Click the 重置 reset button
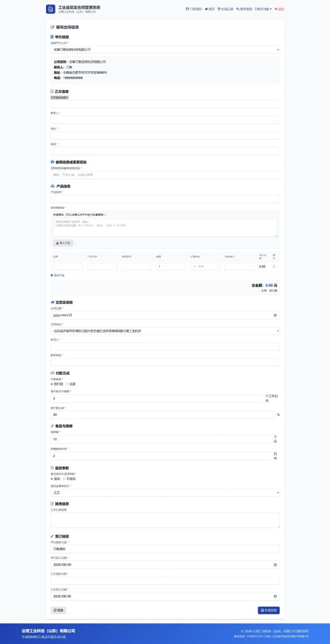The width and height of the screenshot is (330, 644). coord(58,610)
